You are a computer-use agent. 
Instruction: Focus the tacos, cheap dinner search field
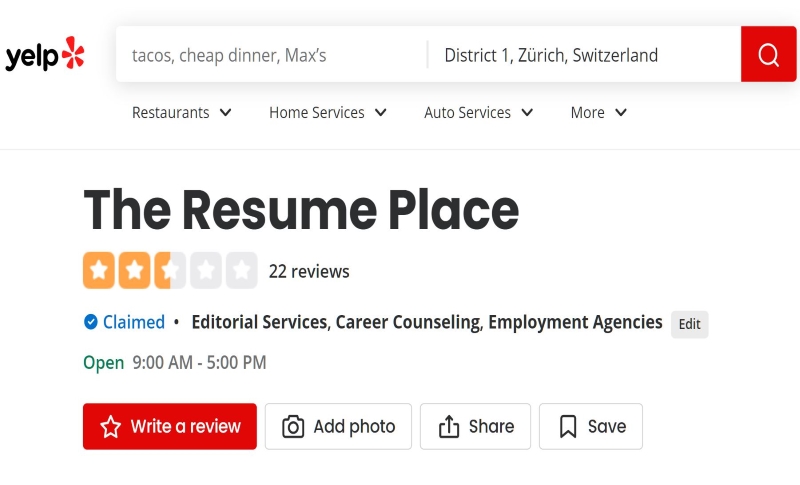[x=272, y=55]
